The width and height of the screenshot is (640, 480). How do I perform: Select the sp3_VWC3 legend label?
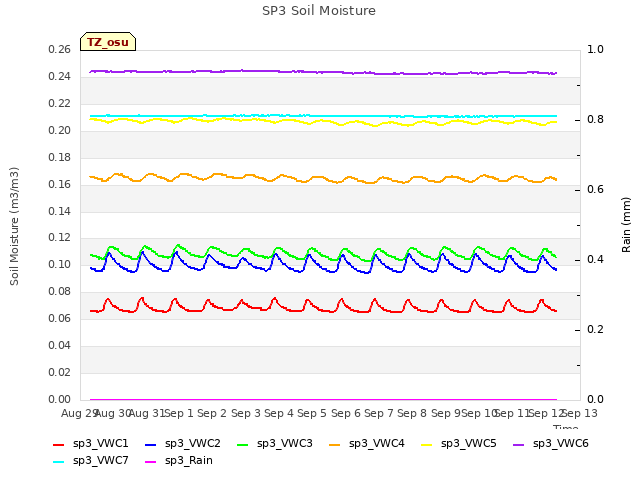coord(284,444)
